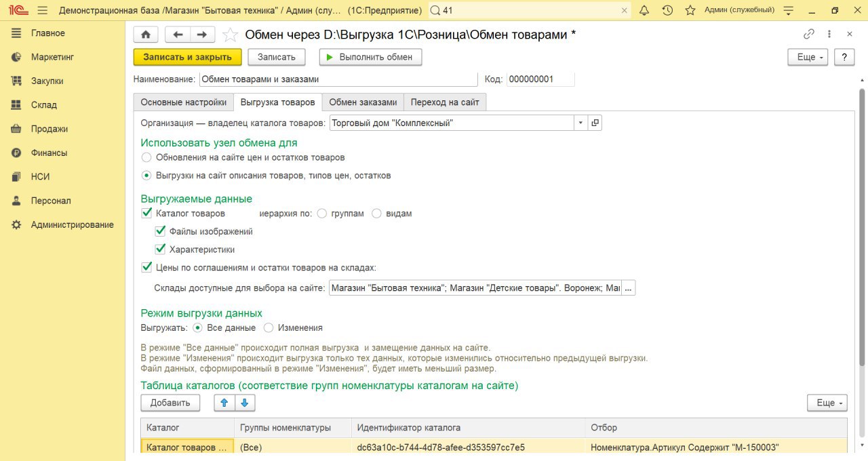Open the top Еще dropdown menu
The image size is (868, 461).
[x=808, y=57]
